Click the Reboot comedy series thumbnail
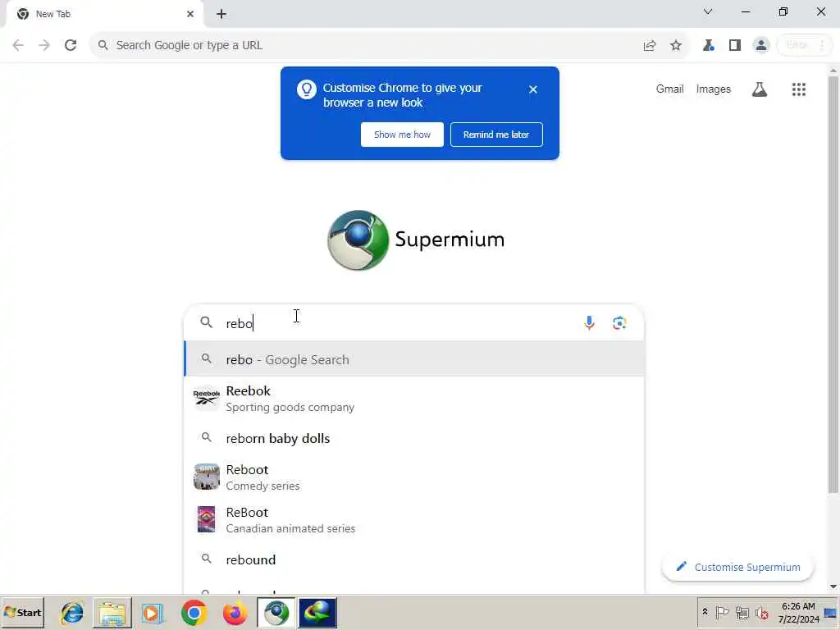Screen dimensions: 840x630 [206, 477]
